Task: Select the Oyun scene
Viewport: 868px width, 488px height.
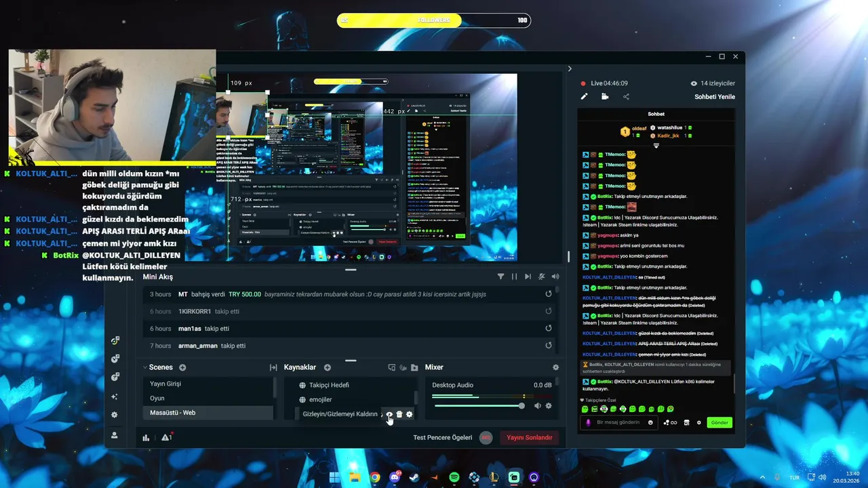Action: 207,399
